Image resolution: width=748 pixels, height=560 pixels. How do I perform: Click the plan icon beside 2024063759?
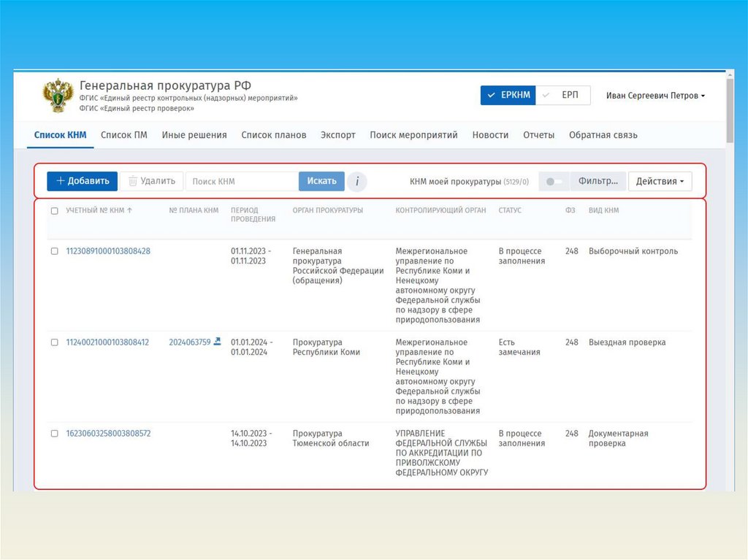point(217,342)
